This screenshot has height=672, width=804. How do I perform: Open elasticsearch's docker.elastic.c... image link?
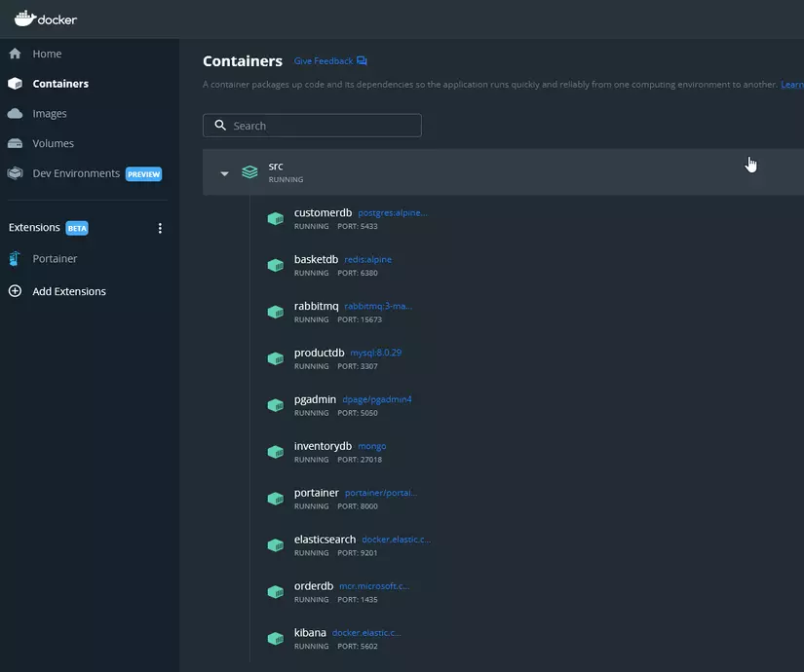(x=396, y=540)
